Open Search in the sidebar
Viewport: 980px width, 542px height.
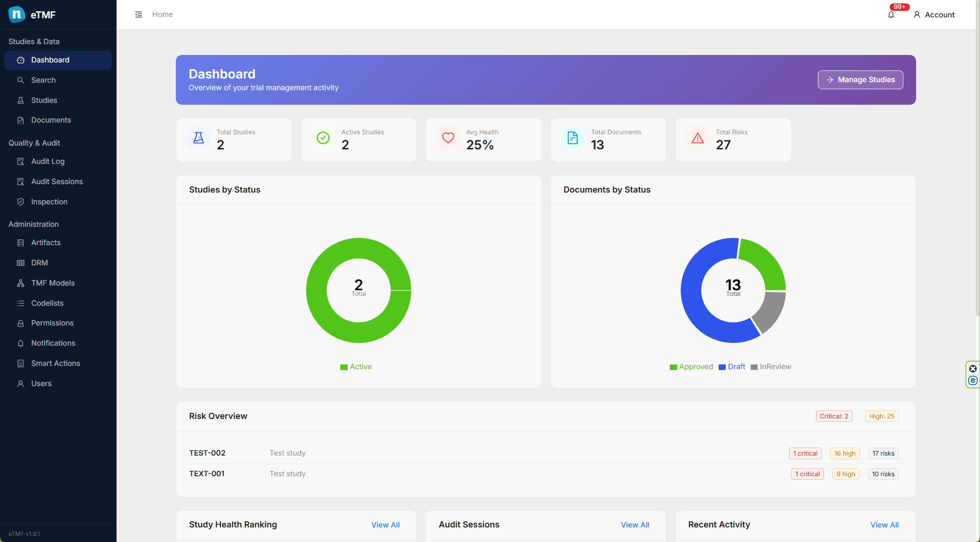tap(58, 80)
